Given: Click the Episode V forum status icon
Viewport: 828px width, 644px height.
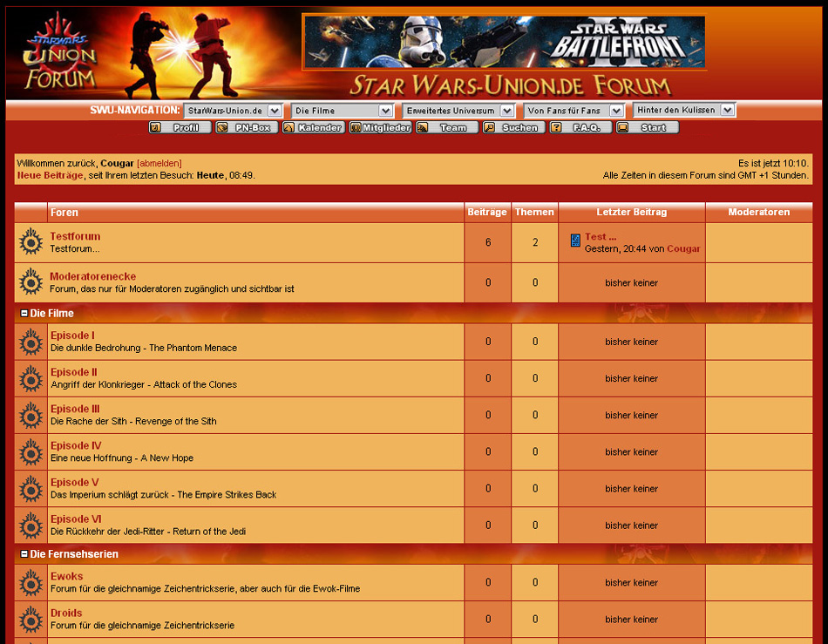Looking at the screenshot, I should click(x=31, y=488).
